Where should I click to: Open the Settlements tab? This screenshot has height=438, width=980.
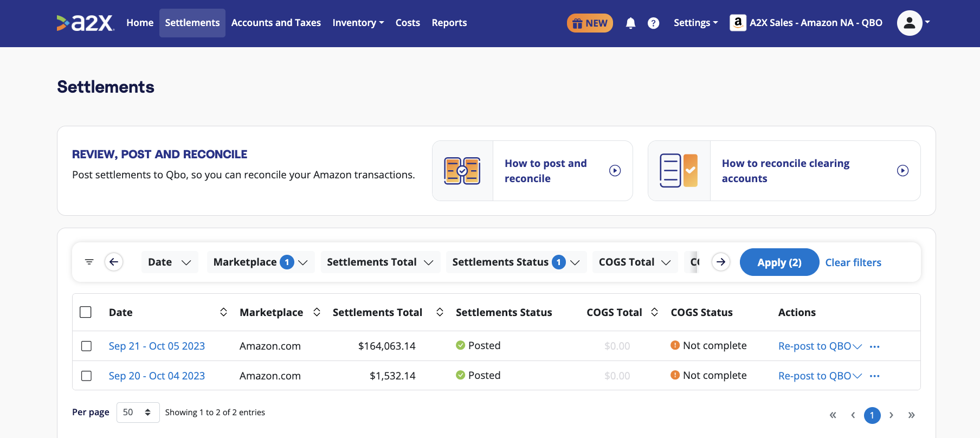pos(192,23)
